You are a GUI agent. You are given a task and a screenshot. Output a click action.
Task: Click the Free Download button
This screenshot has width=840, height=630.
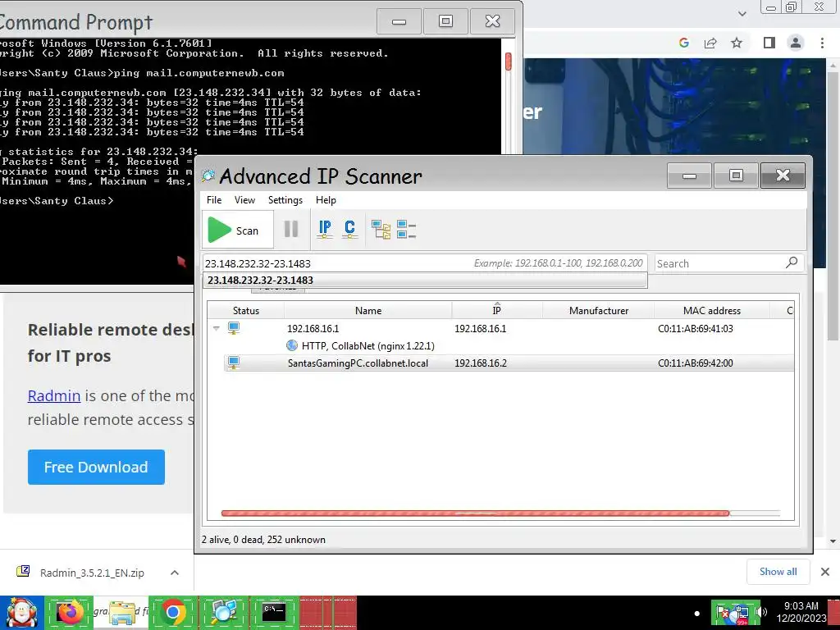97,467
